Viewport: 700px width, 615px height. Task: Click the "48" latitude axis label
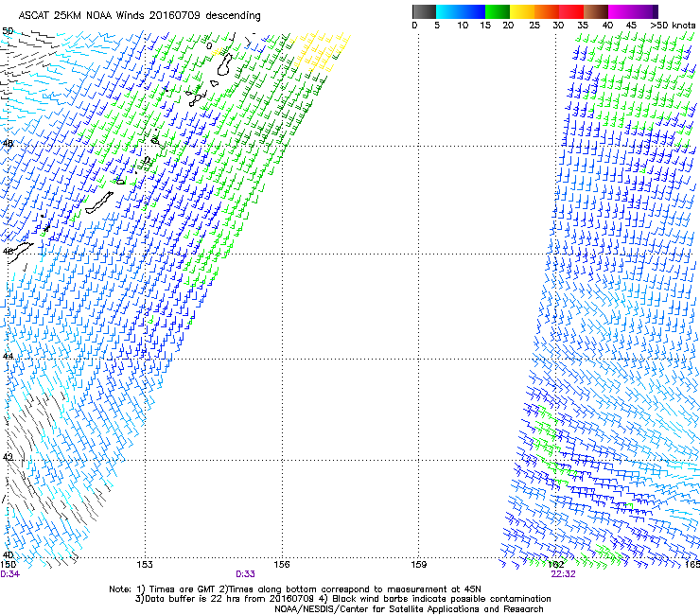(x=8, y=144)
